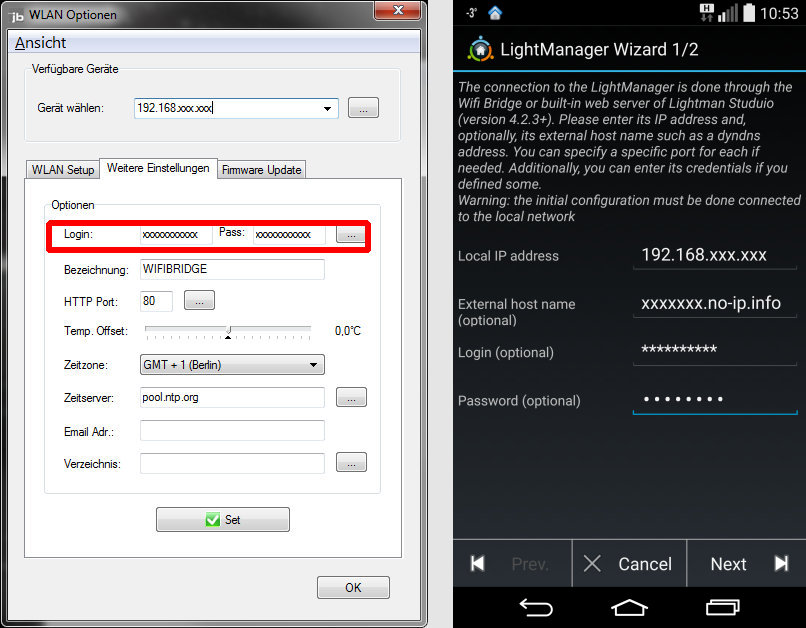Click the OK button

[353, 587]
